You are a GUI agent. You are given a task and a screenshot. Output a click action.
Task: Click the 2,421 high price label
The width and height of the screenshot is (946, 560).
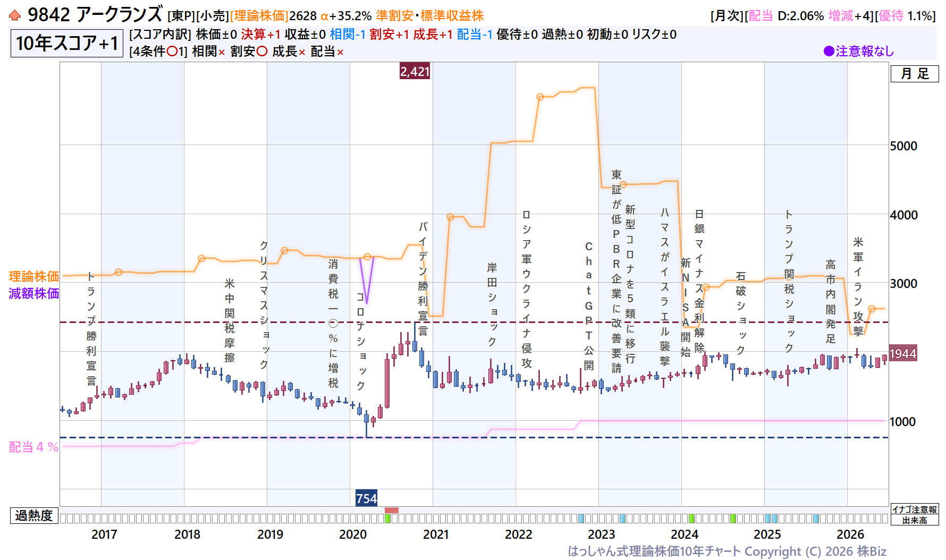point(415,71)
